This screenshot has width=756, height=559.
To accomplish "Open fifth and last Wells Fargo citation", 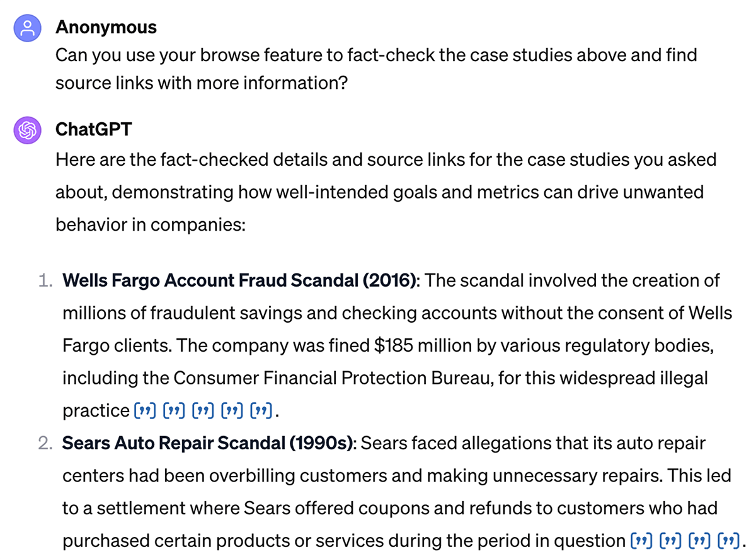I will [x=261, y=412].
